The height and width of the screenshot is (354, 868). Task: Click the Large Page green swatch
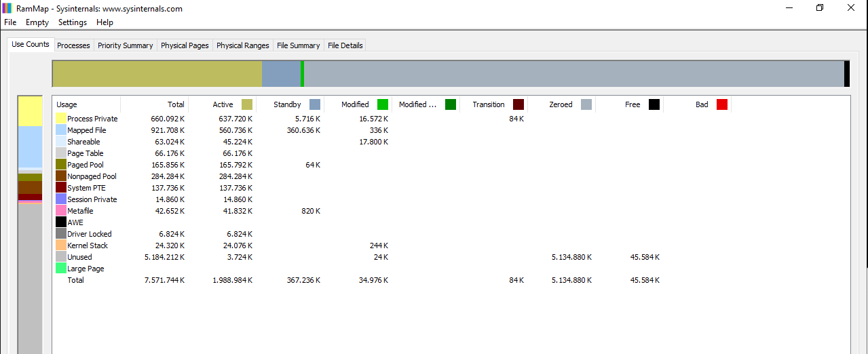tap(60, 269)
